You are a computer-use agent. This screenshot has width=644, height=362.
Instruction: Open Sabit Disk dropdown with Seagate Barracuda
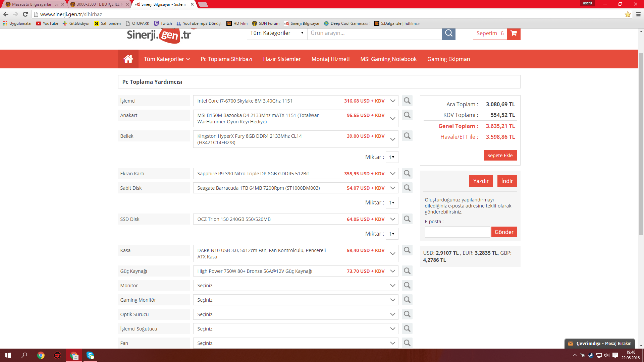296,188
